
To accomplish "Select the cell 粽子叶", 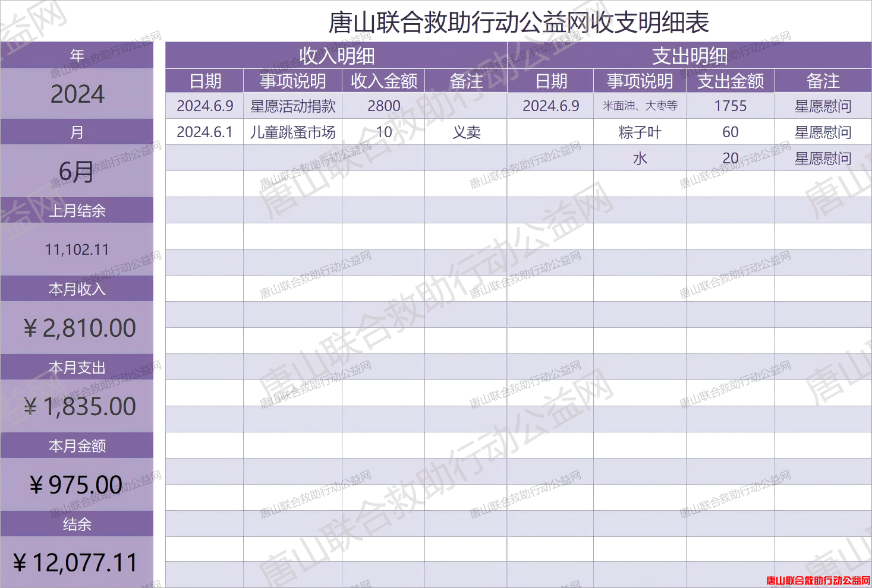I will coord(640,132).
